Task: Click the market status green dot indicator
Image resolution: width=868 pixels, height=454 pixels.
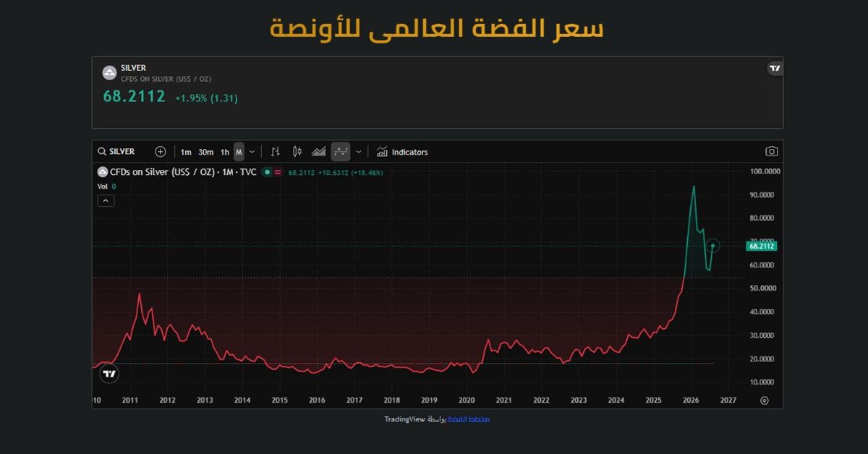Action: point(267,172)
